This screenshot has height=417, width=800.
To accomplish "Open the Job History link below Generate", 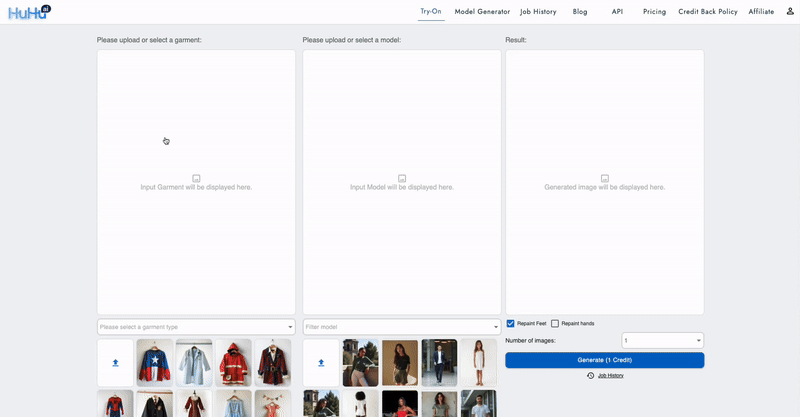I will coord(611,376).
